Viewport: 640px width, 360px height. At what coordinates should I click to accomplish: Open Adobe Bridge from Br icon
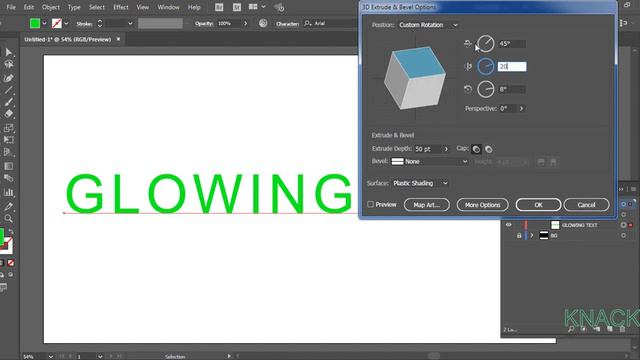219,7
